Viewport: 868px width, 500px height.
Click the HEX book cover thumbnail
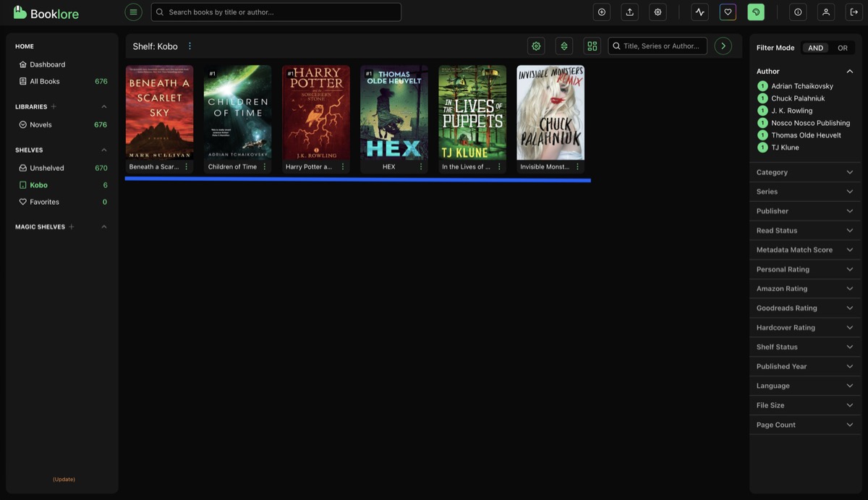[x=393, y=112]
